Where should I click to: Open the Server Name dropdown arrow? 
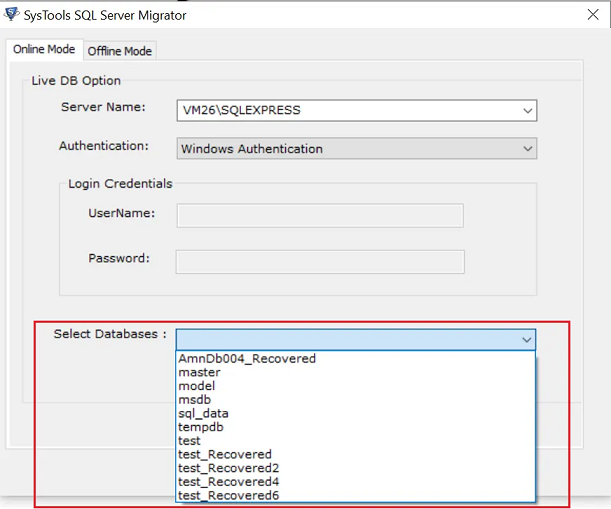[528, 111]
